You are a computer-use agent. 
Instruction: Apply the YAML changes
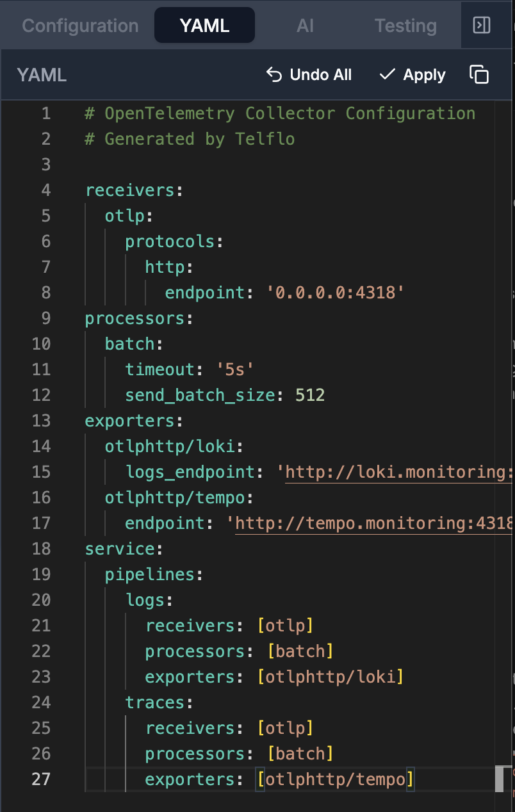point(413,75)
